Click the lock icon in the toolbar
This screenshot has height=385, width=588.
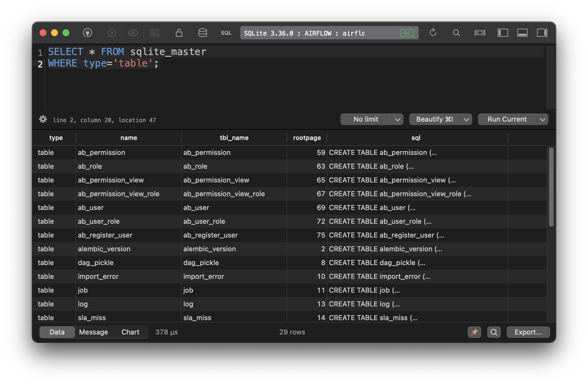coord(179,33)
